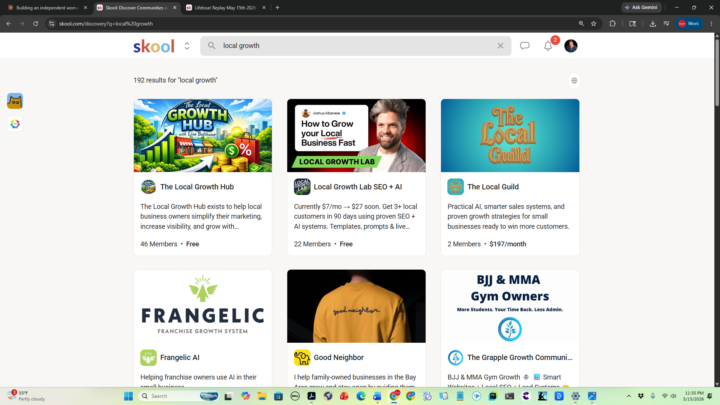
Task: Open the community switcher arrows beside Skool logo
Action: pyautogui.click(x=187, y=46)
